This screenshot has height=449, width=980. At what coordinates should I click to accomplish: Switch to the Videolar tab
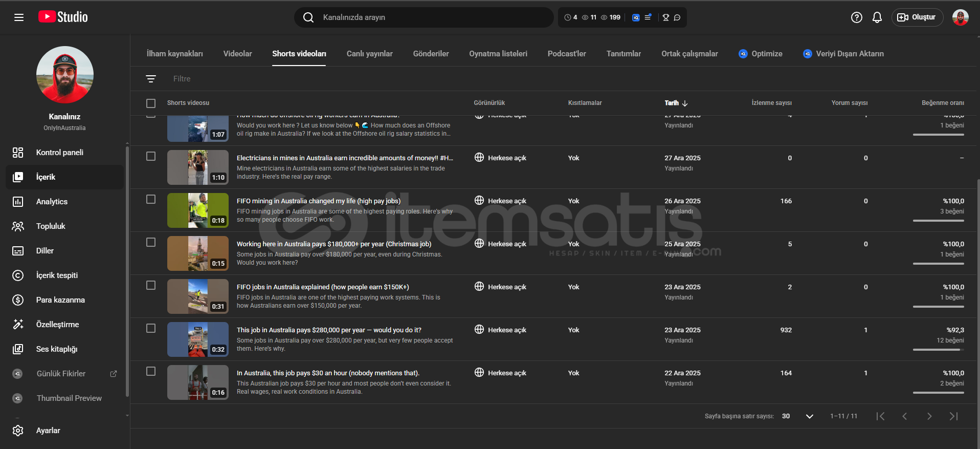(237, 54)
